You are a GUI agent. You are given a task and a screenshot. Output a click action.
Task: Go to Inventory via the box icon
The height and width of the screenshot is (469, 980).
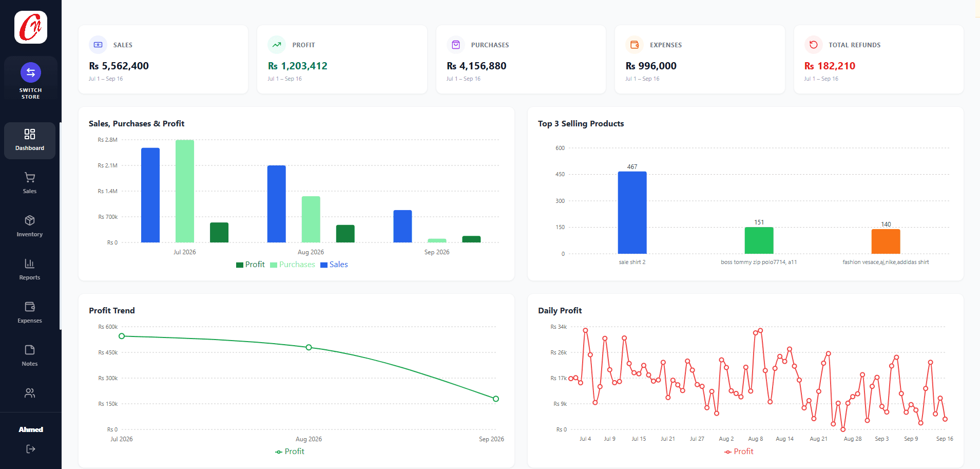click(30, 221)
